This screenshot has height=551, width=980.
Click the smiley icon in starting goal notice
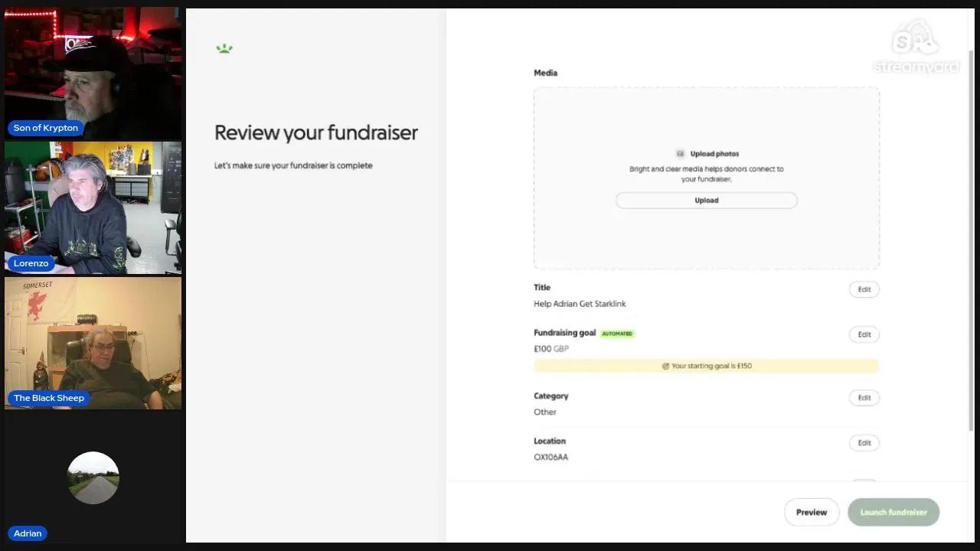665,366
